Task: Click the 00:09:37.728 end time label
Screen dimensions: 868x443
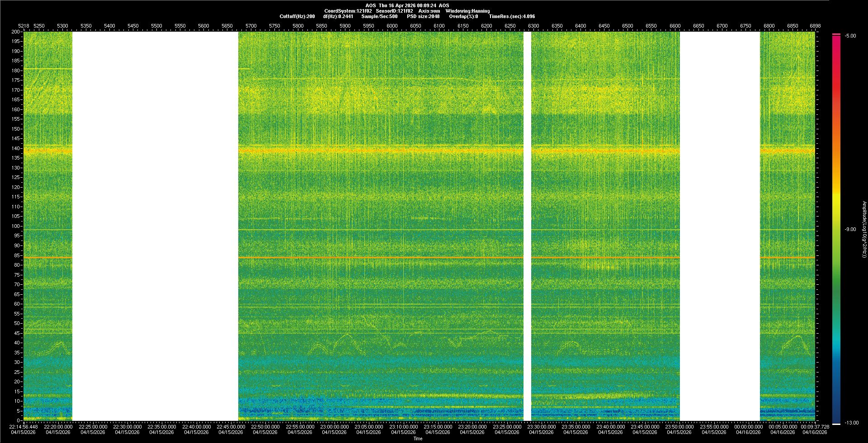Action: coord(815,427)
